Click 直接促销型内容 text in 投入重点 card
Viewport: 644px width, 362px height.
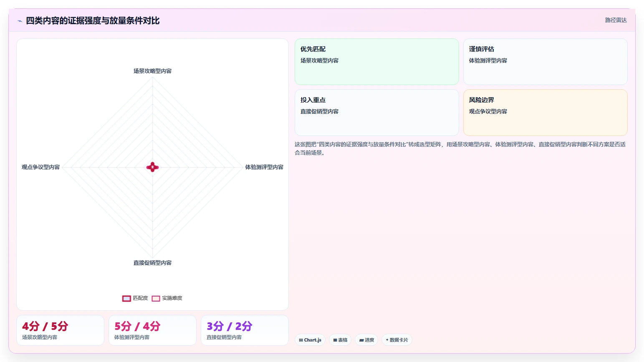point(319,111)
